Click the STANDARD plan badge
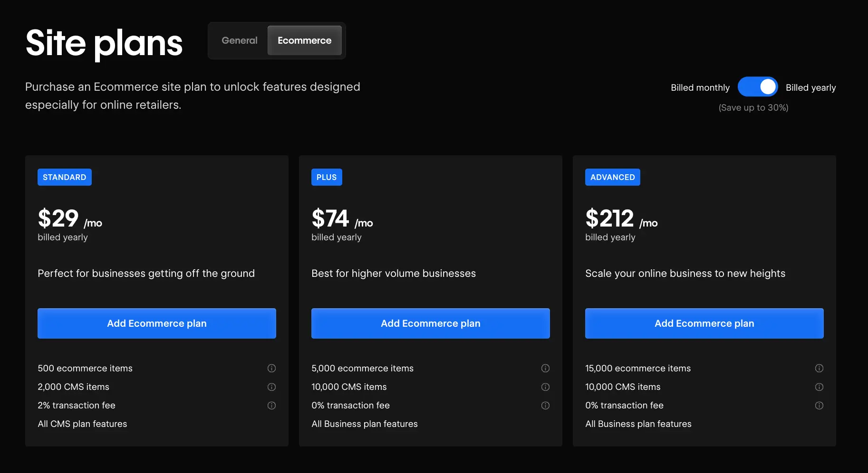Screen dimensions: 868x473 click(x=65, y=177)
